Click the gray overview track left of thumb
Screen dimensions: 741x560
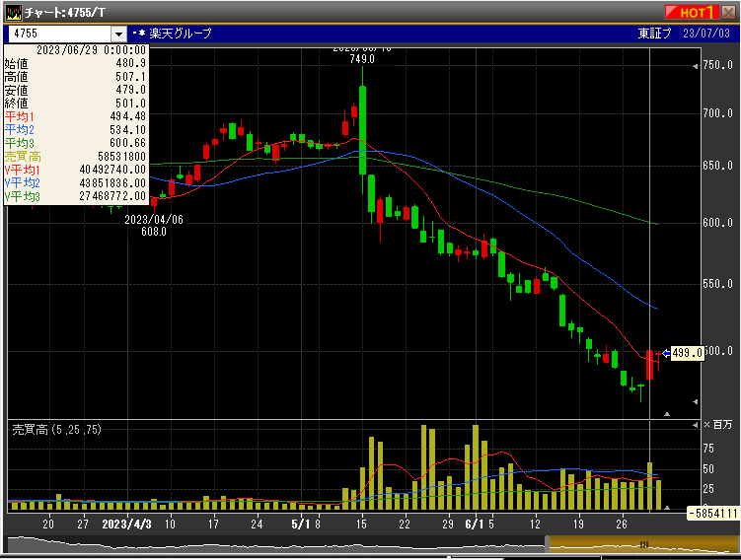tap(276, 544)
